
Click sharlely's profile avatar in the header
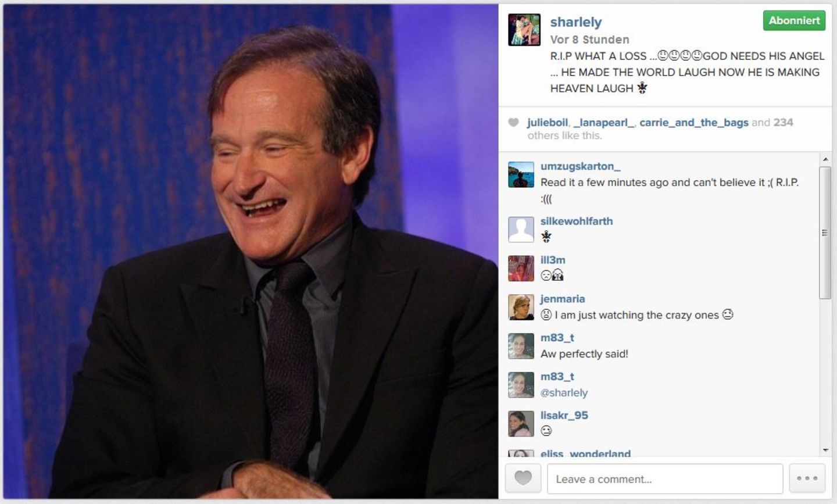point(524,30)
